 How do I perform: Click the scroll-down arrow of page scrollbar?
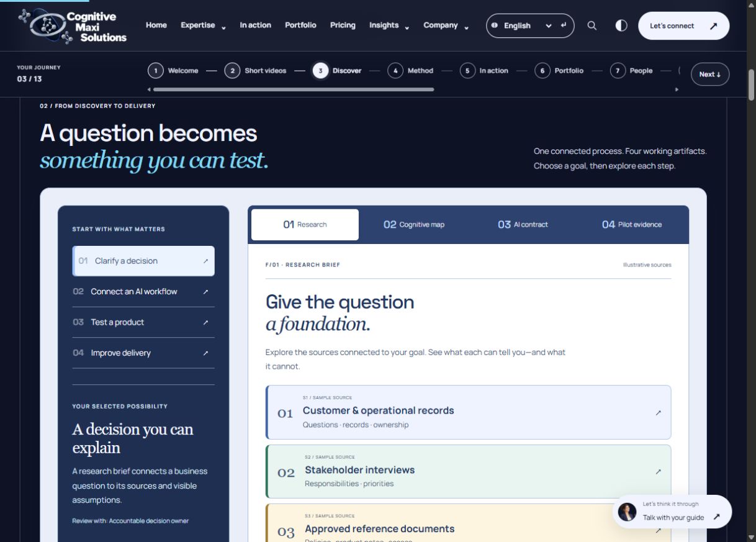click(x=751, y=537)
